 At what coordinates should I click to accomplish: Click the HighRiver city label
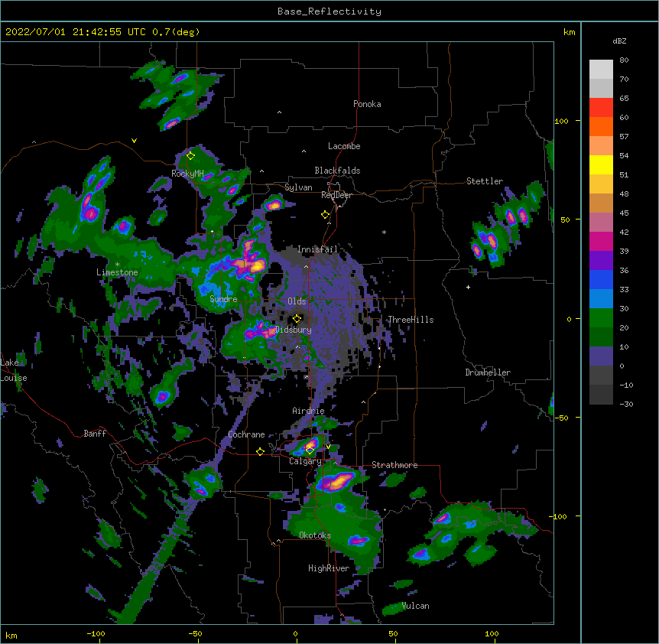(x=329, y=568)
